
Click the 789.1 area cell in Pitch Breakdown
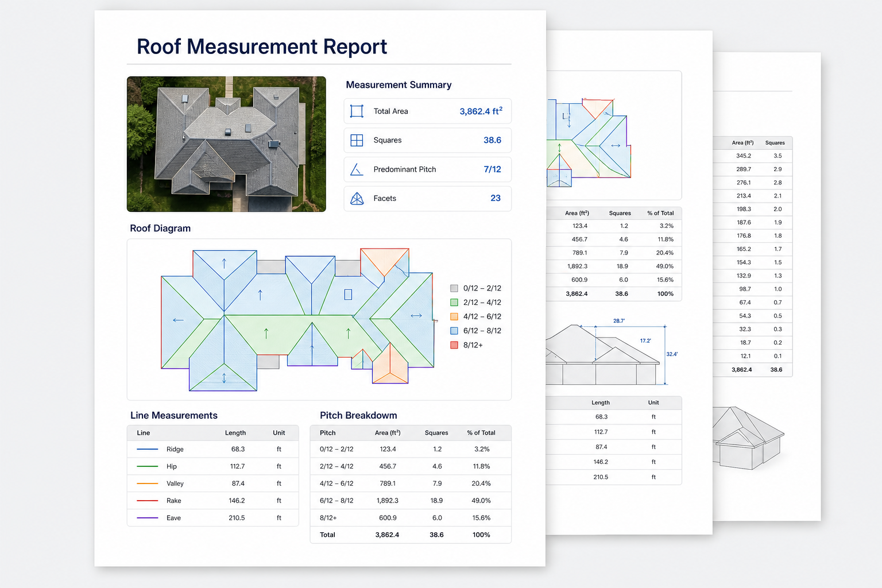click(388, 483)
